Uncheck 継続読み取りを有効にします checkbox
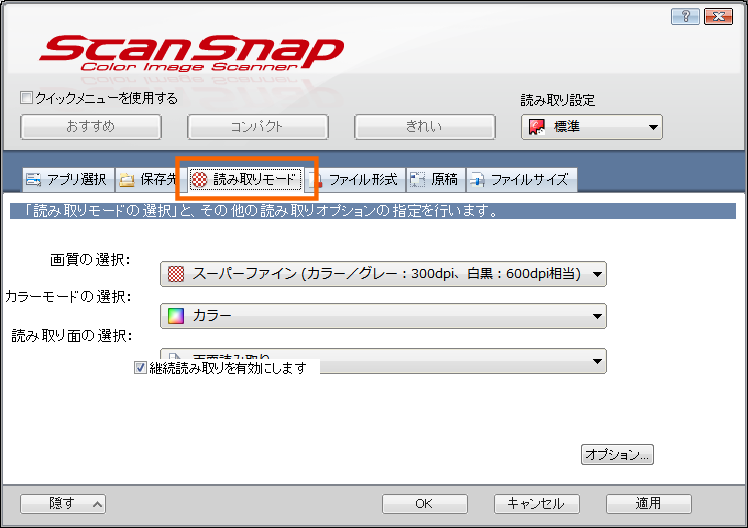The height and width of the screenshot is (528, 748). (139, 367)
